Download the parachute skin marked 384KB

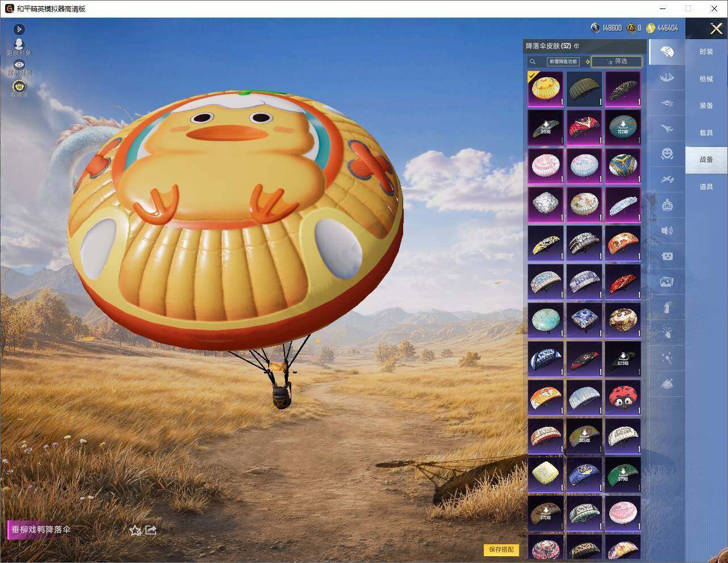pyautogui.click(x=584, y=436)
